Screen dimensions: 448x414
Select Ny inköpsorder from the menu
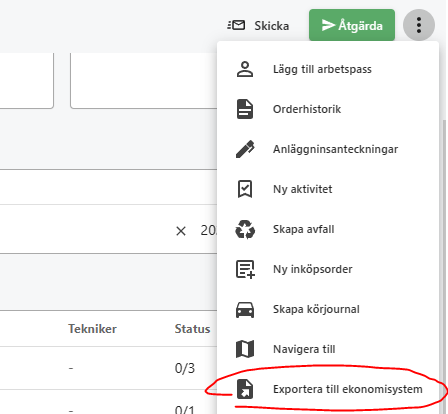pos(328,269)
